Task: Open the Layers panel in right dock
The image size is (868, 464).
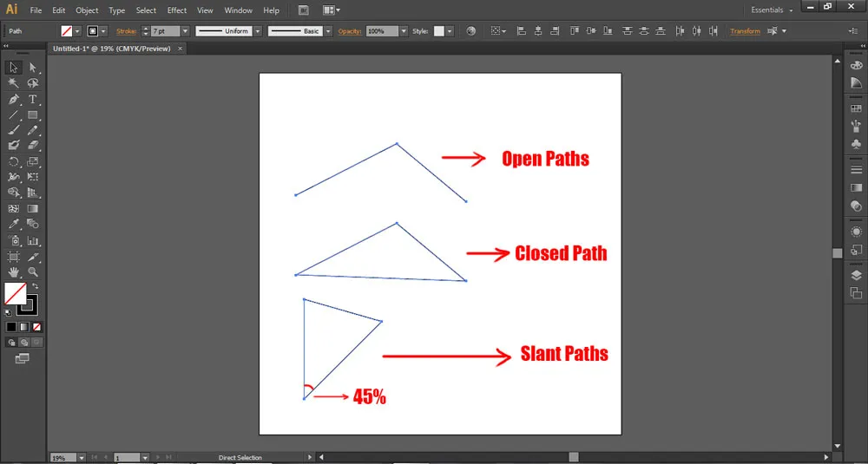Action: click(856, 276)
